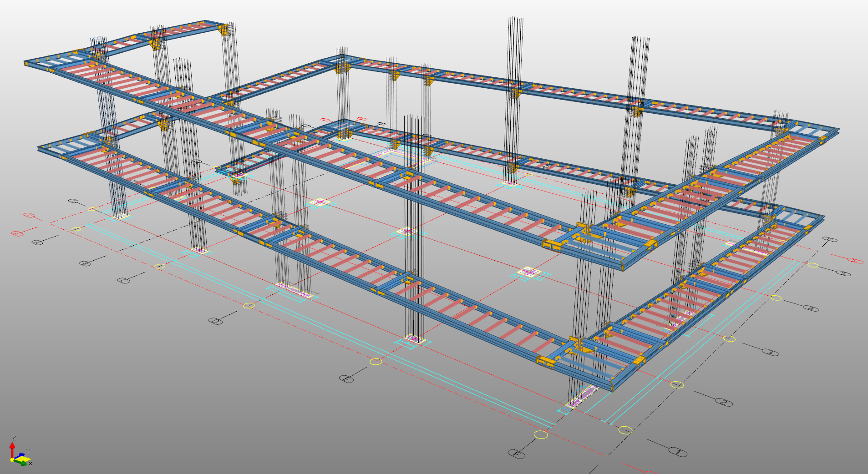This screenshot has width=868, height=474.
Task: Select the red grid label 5
Action: click(854, 261)
